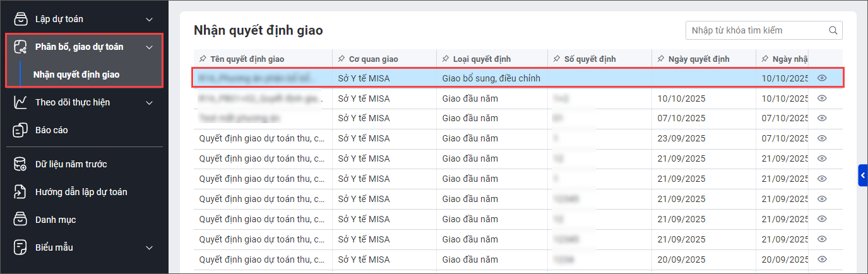Click the search magnifier icon
This screenshot has height=274, width=868.
point(833,30)
